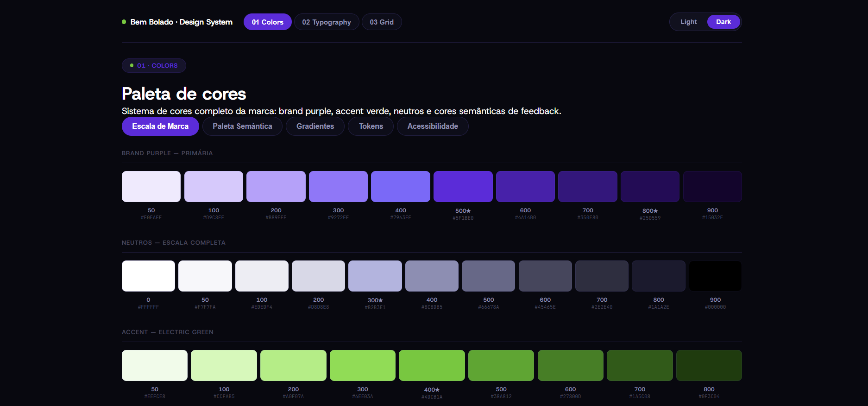Pick brand purple 100 swatch #D9C8FF

pos(214,186)
